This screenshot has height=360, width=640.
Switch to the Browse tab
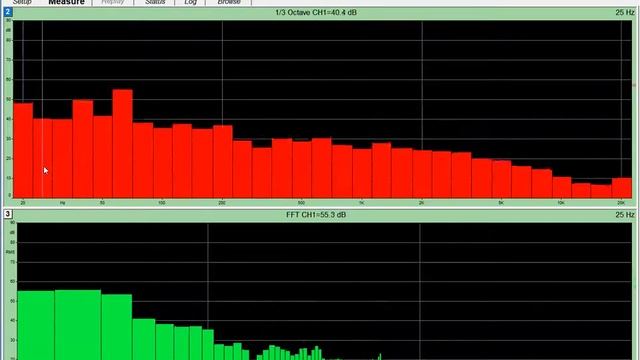point(229,2)
